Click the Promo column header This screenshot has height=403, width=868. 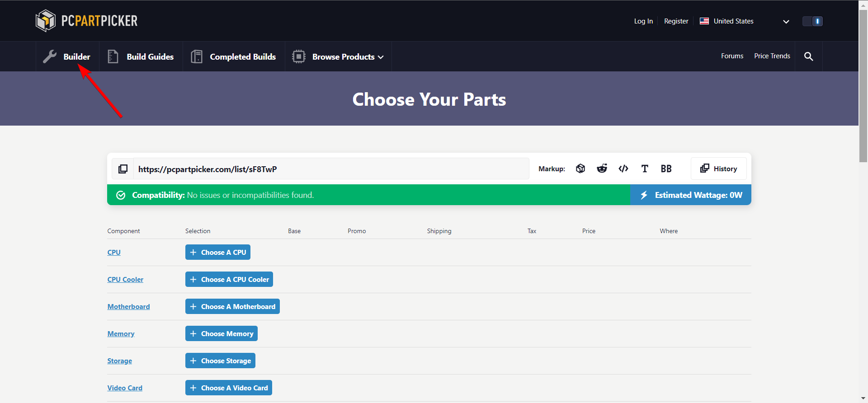click(357, 231)
